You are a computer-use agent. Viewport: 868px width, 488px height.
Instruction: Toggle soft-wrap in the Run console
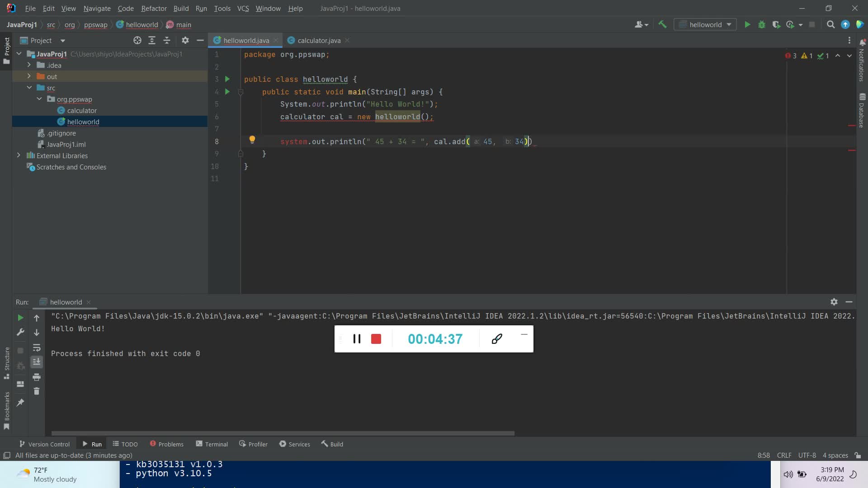coord(37,348)
